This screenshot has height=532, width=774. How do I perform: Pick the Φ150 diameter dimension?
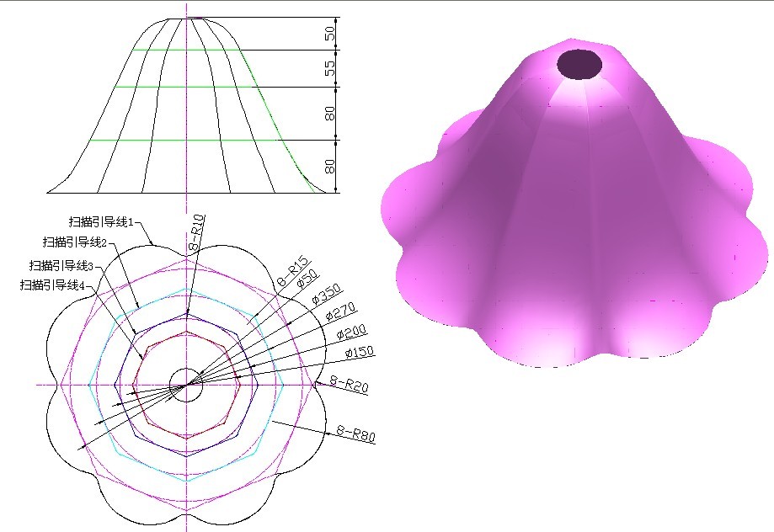click(x=360, y=352)
